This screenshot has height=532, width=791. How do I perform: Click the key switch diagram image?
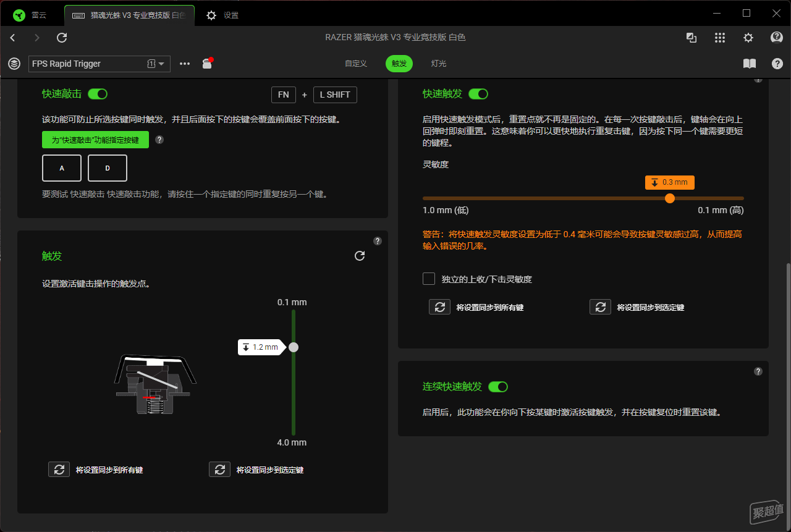(x=156, y=384)
